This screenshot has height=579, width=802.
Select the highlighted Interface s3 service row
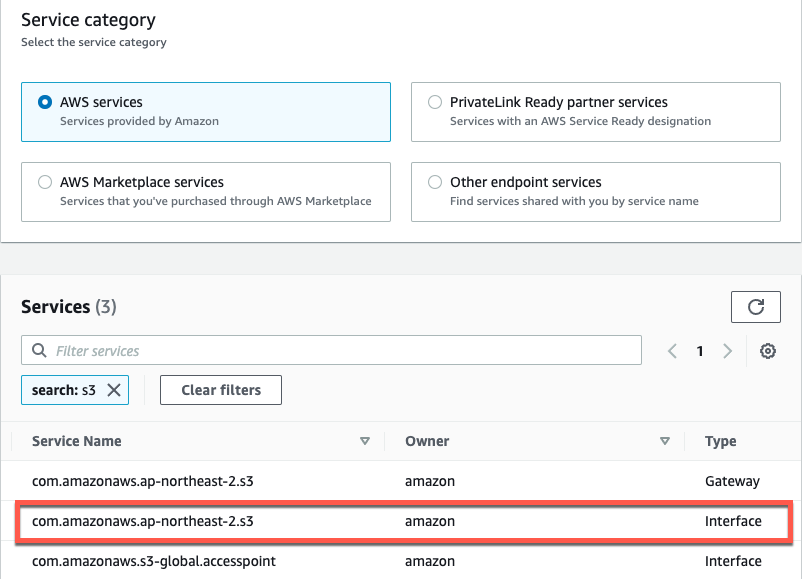[x=300, y=521]
